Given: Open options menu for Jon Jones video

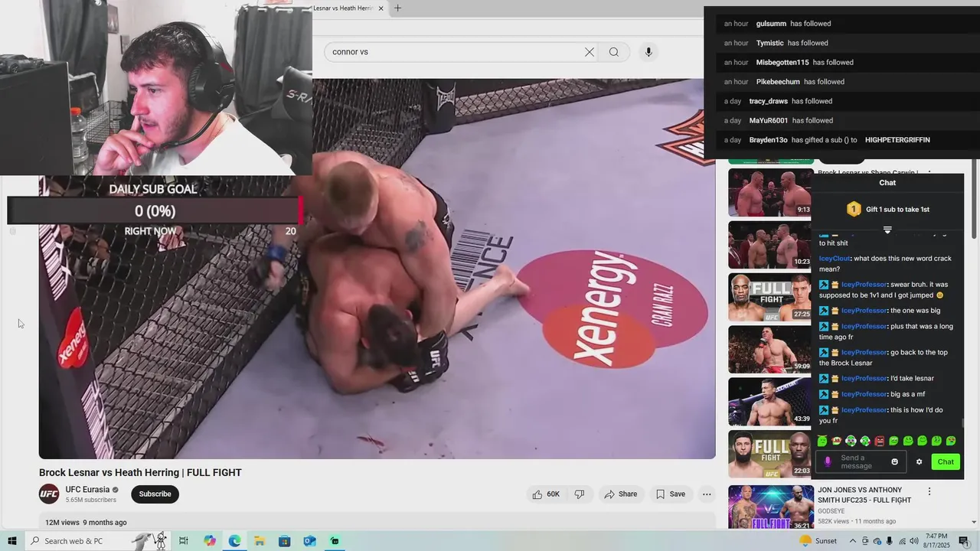Looking at the screenshot, I should (x=929, y=491).
